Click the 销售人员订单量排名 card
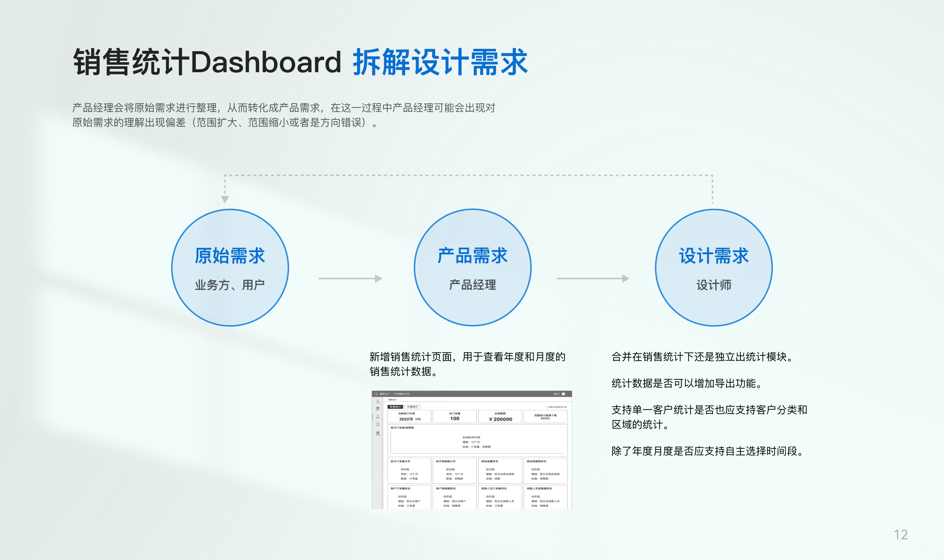This screenshot has height=560, width=944. point(500,497)
